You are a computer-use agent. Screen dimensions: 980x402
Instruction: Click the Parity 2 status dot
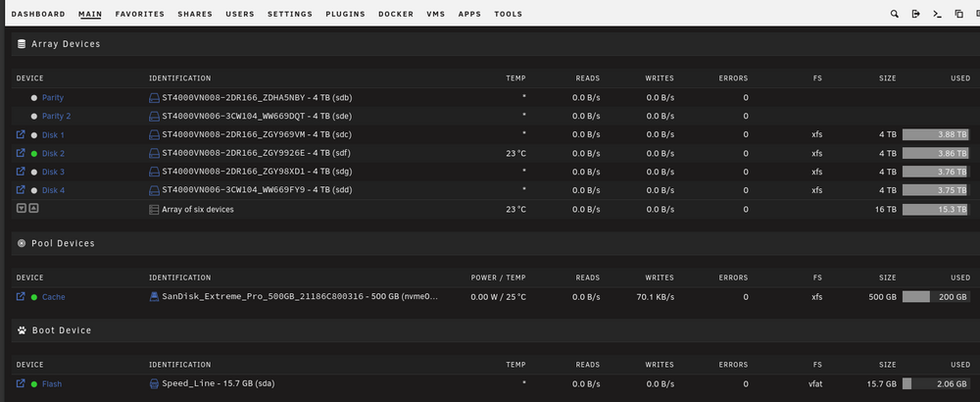click(x=33, y=117)
